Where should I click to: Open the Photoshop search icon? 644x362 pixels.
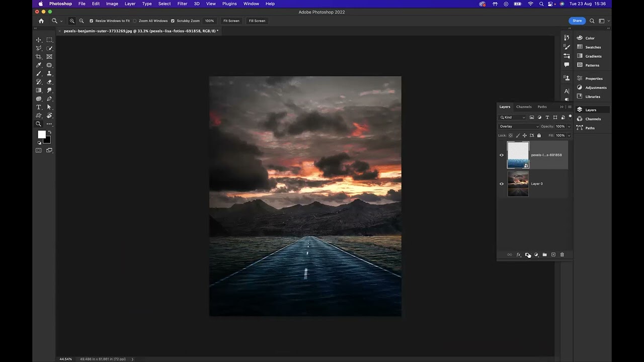(x=592, y=21)
